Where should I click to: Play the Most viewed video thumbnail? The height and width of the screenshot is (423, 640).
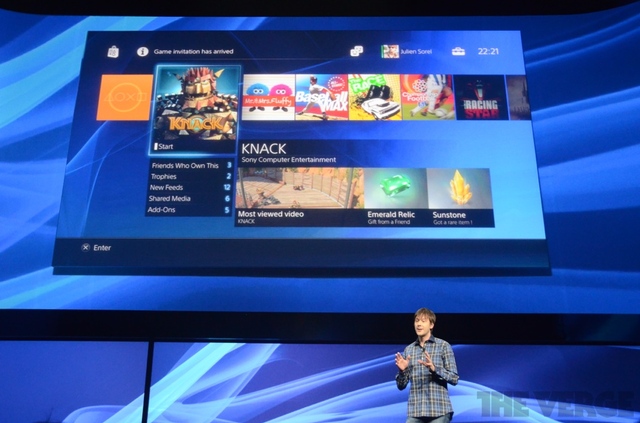[299, 192]
